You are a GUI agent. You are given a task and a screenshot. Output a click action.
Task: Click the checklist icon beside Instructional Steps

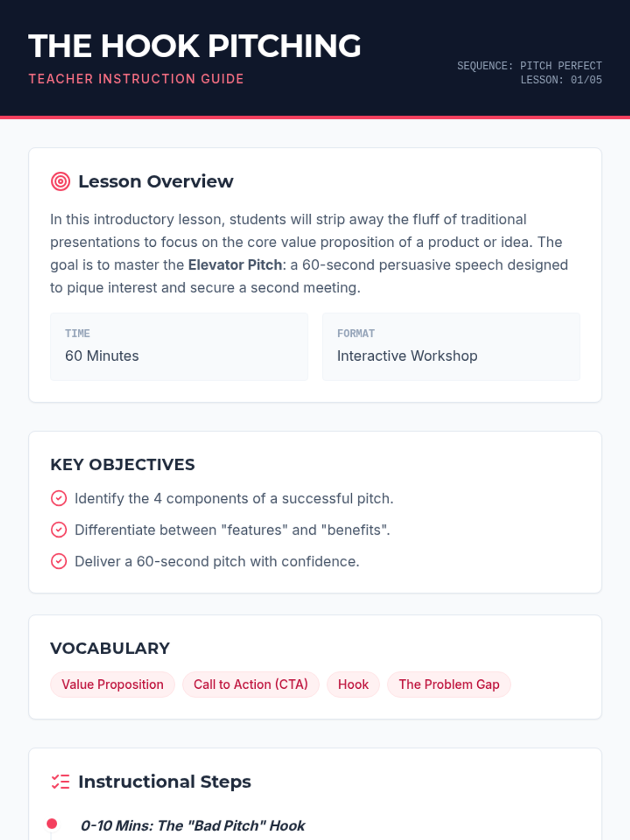tap(60, 782)
